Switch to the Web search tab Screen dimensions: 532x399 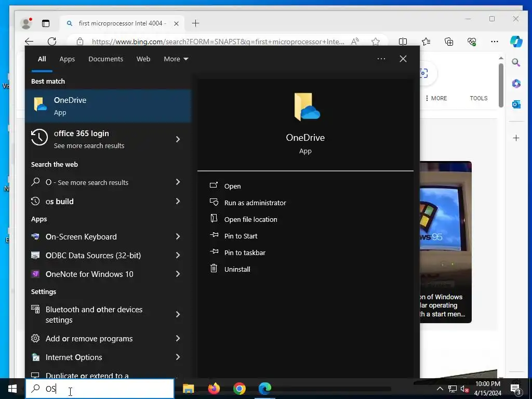(143, 59)
